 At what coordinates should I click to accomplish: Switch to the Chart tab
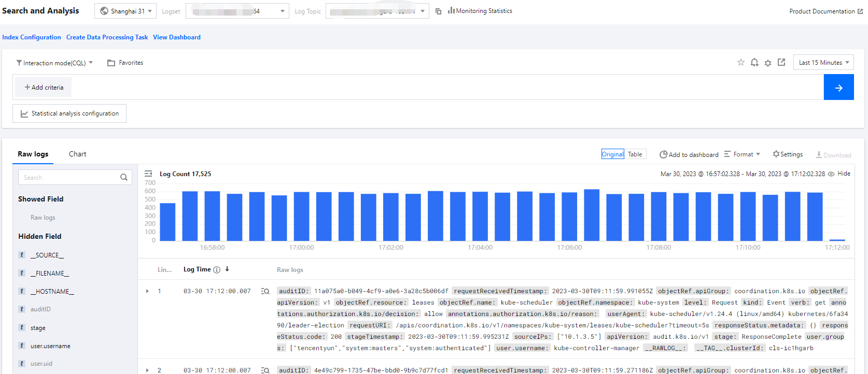coord(77,154)
